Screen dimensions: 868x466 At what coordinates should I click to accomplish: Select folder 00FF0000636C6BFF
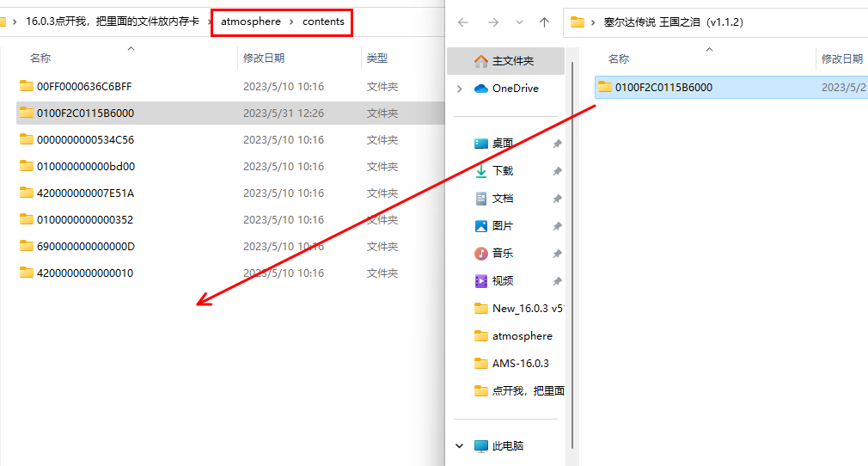tap(83, 86)
